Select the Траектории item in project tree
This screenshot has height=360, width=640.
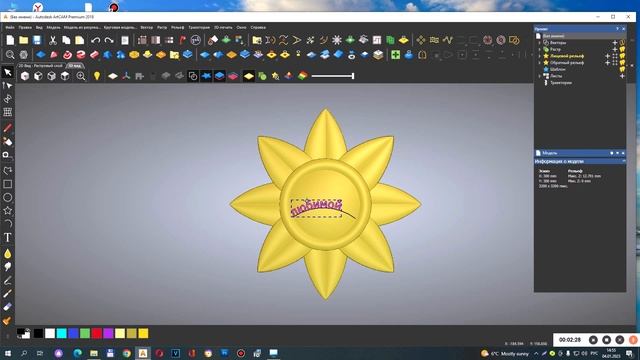point(561,83)
